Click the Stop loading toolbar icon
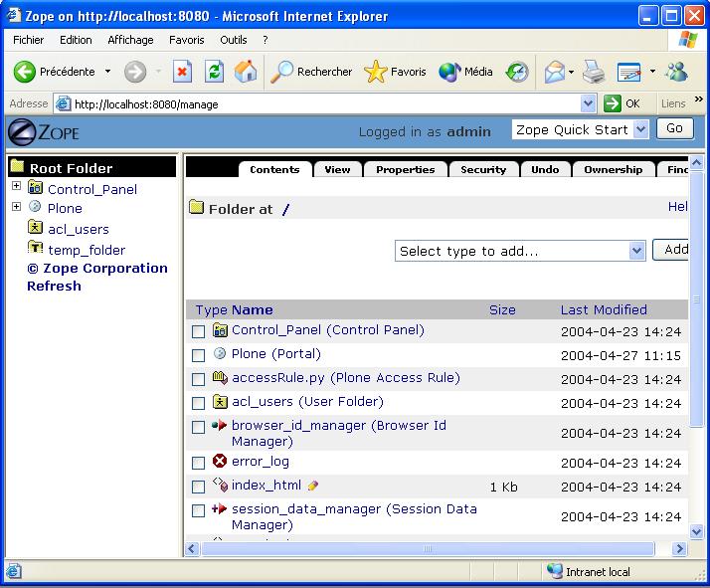The height and width of the screenshot is (588, 710). point(182,72)
